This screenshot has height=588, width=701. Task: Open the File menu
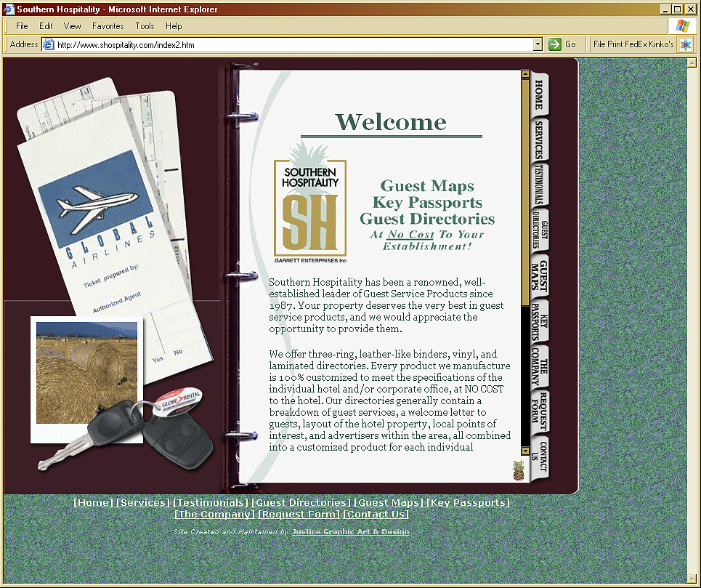(22, 26)
